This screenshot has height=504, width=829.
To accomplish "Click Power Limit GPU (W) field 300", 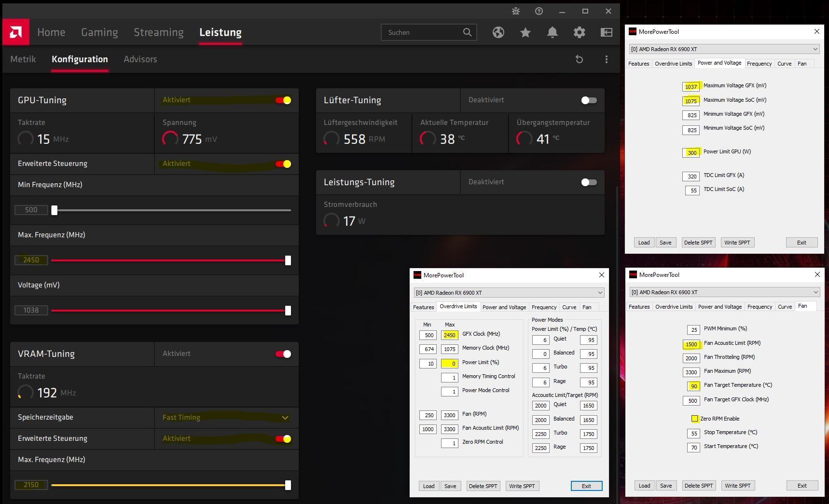I will [691, 153].
